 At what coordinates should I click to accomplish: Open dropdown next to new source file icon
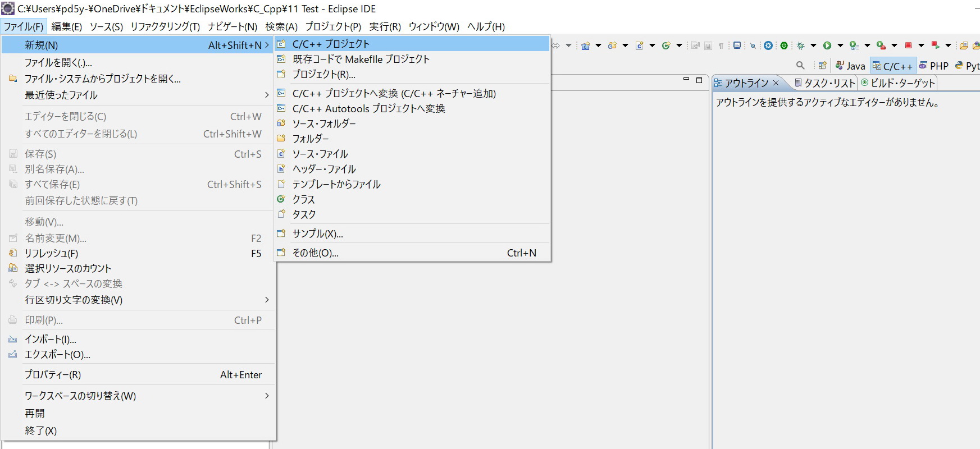(652, 45)
